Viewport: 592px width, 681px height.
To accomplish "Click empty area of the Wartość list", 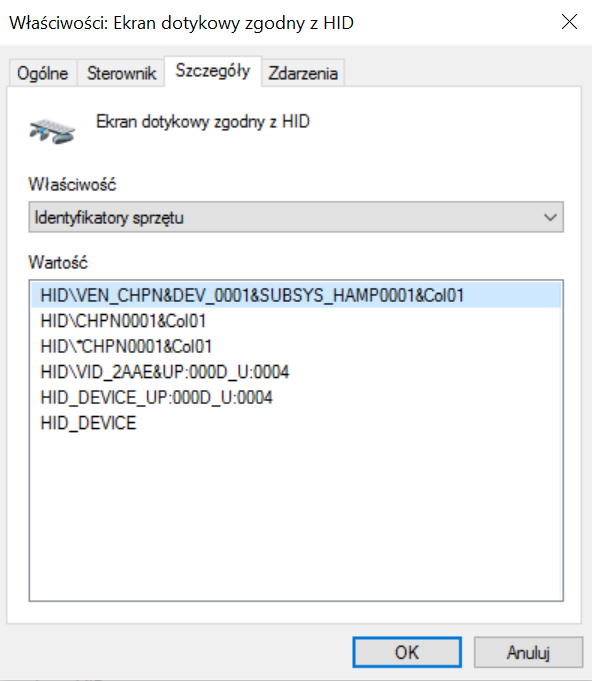I will (296, 517).
